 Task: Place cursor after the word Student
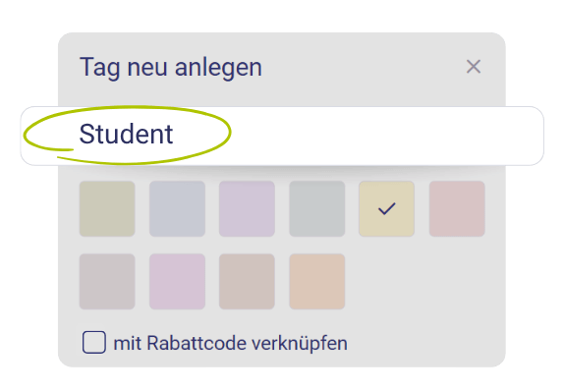pyautogui.click(x=174, y=135)
